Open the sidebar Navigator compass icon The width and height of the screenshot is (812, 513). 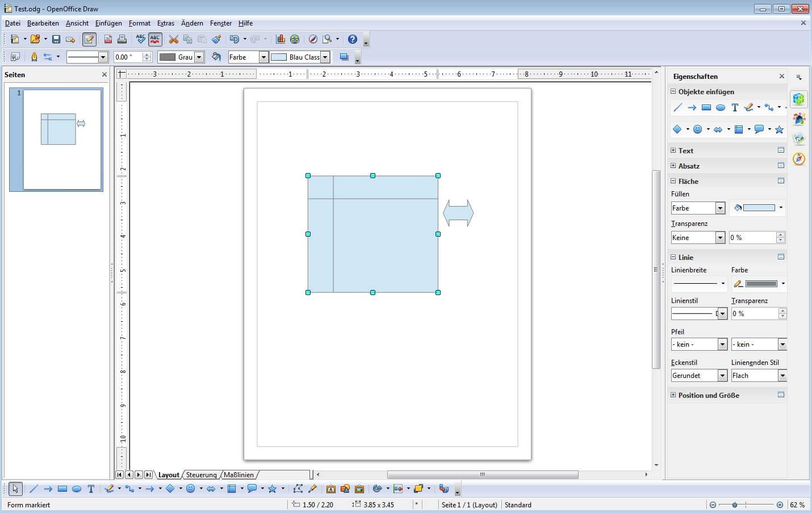pyautogui.click(x=799, y=159)
